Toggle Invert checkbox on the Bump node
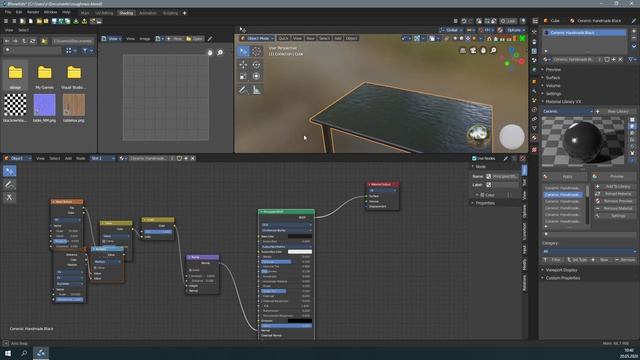Image resolution: width=640 pixels, height=360 pixels. (191, 270)
